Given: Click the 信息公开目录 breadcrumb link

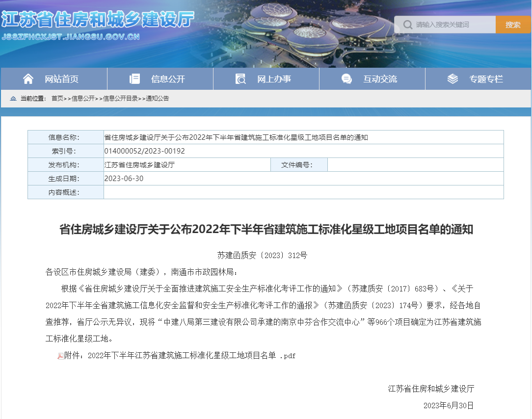Looking at the screenshot, I should click(x=120, y=98).
